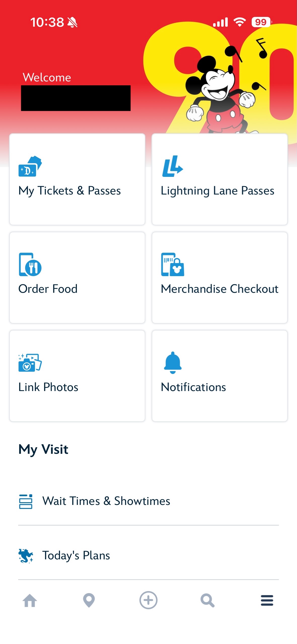This screenshot has width=297, height=644.
Task: Open Wait Times & Showtimes
Action: click(106, 501)
